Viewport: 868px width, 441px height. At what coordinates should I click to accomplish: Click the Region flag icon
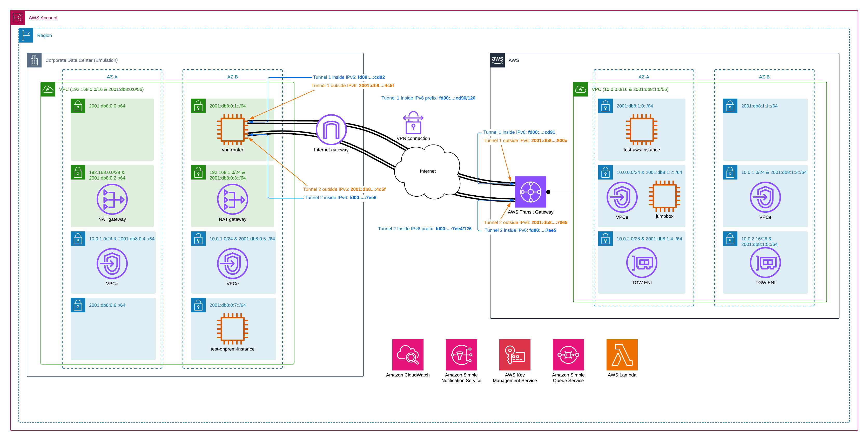(26, 35)
